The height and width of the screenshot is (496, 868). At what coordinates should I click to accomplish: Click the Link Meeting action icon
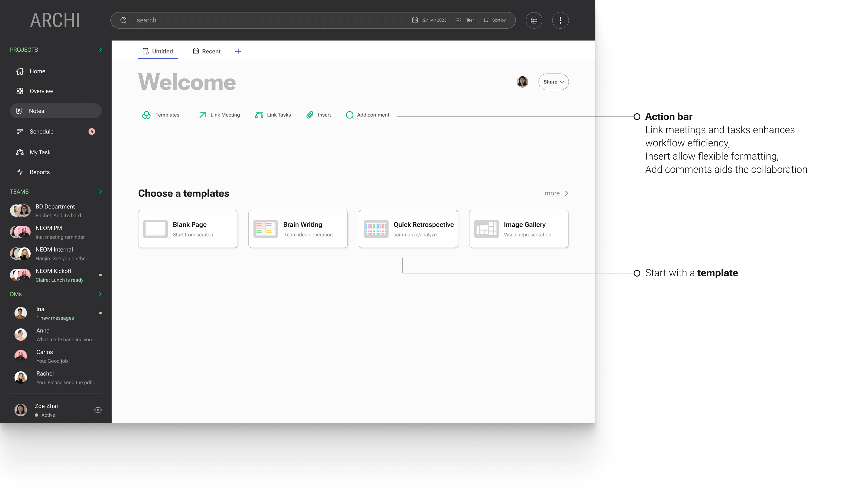(202, 115)
